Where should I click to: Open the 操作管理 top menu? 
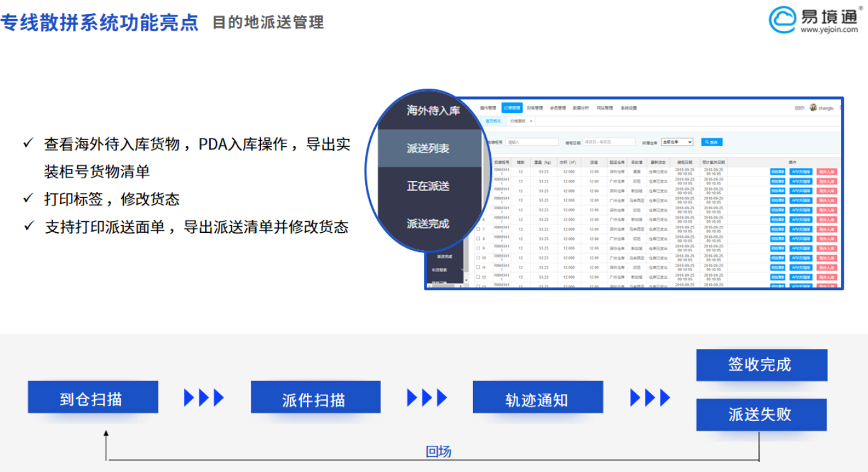point(488,108)
